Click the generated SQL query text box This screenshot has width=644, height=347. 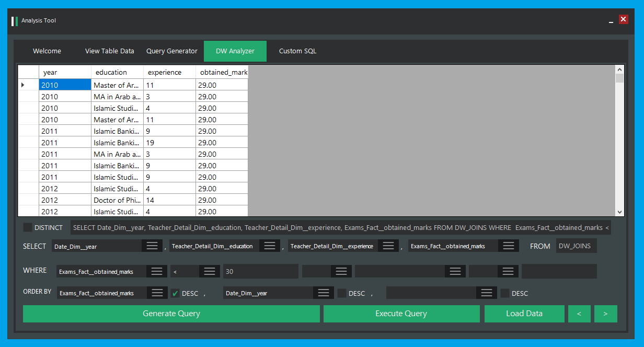(341, 227)
